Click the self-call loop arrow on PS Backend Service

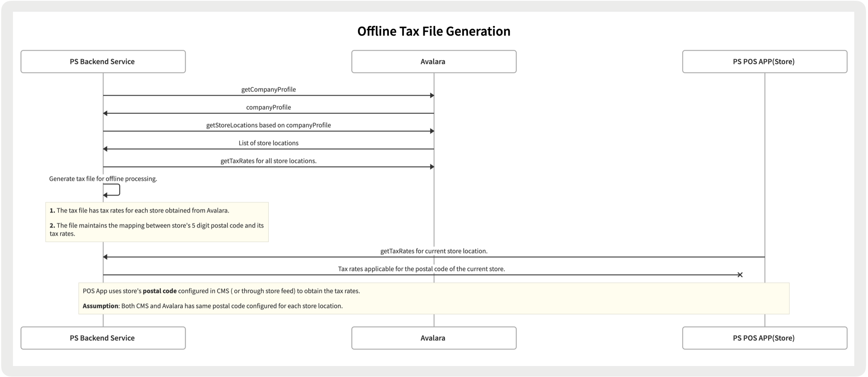[x=112, y=190]
